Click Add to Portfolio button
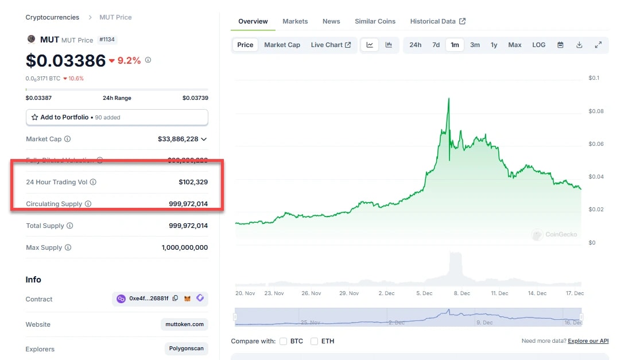The image size is (644, 360). (x=117, y=117)
